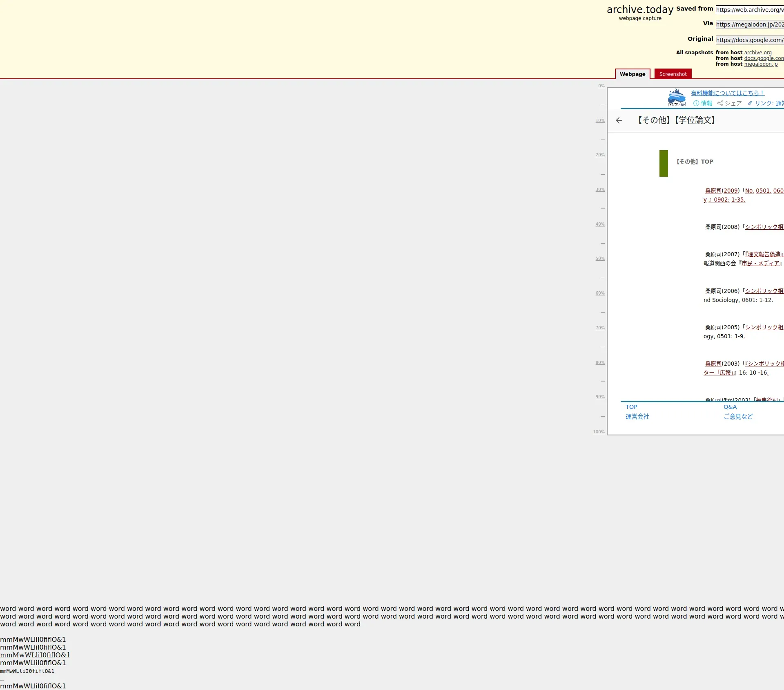Image resolution: width=784 pixels, height=690 pixels.
Task: Open the 情報 info icon
Action: click(x=696, y=104)
